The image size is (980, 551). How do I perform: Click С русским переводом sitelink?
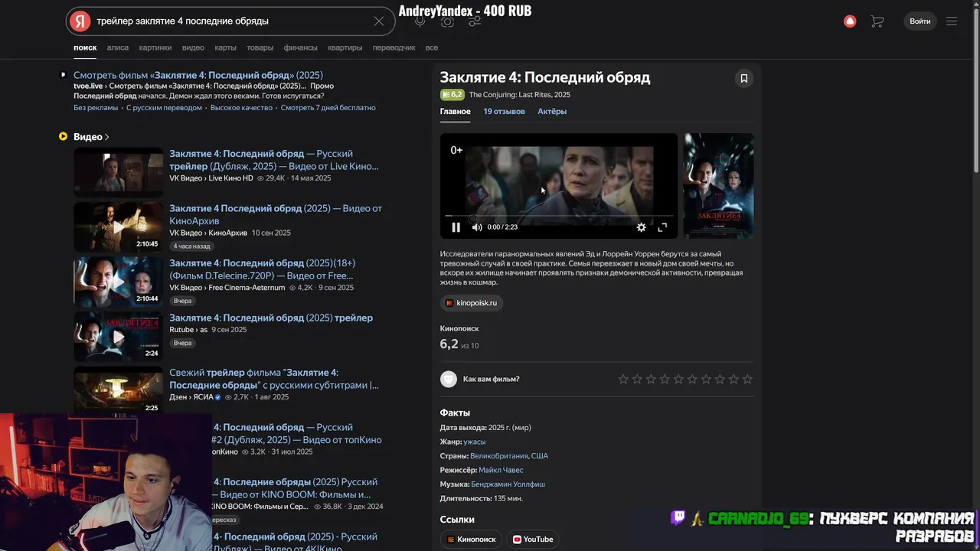click(164, 108)
